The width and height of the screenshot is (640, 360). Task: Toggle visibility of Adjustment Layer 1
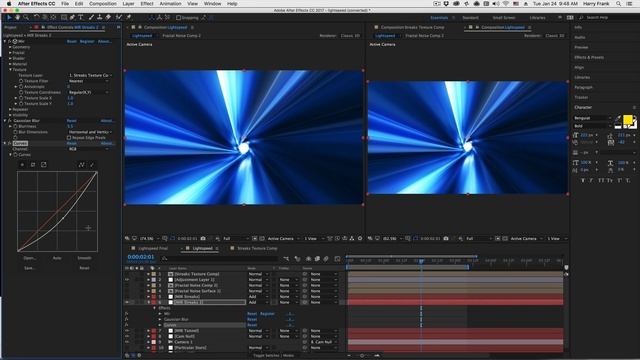127,280
